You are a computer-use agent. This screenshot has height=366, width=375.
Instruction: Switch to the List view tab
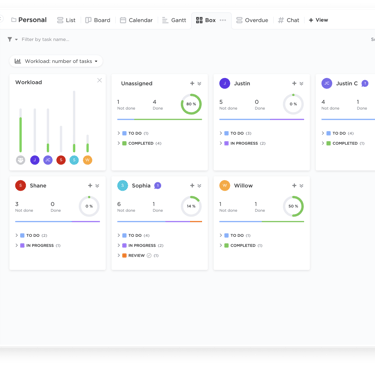[x=66, y=20]
